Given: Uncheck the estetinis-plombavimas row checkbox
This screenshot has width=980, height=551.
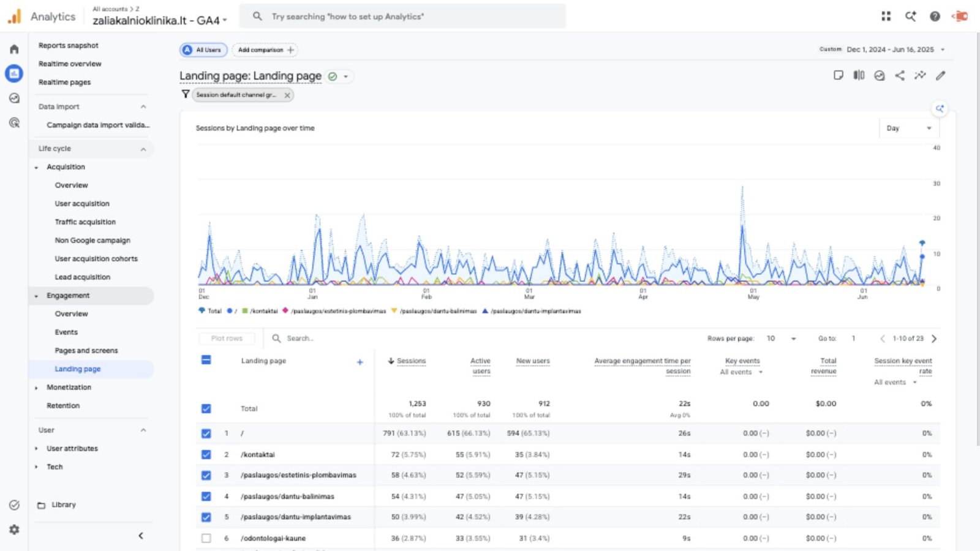Looking at the screenshot, I should tap(206, 476).
